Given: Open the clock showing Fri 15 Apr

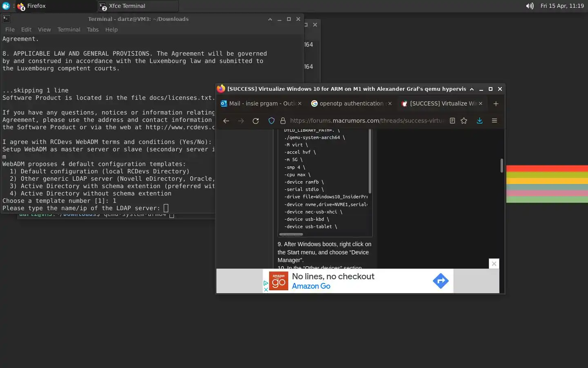Looking at the screenshot, I should tap(562, 6).
